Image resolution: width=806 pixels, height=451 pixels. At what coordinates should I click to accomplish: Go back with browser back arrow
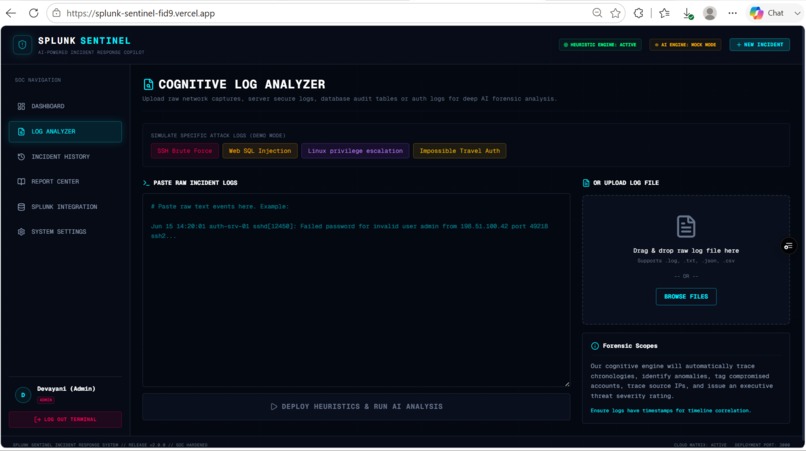coord(11,13)
